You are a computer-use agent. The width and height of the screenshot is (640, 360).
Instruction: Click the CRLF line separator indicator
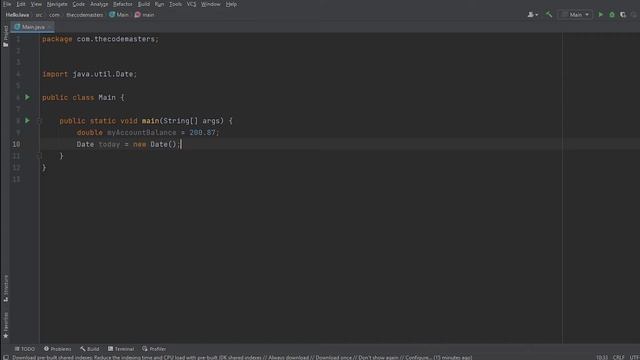(618, 358)
